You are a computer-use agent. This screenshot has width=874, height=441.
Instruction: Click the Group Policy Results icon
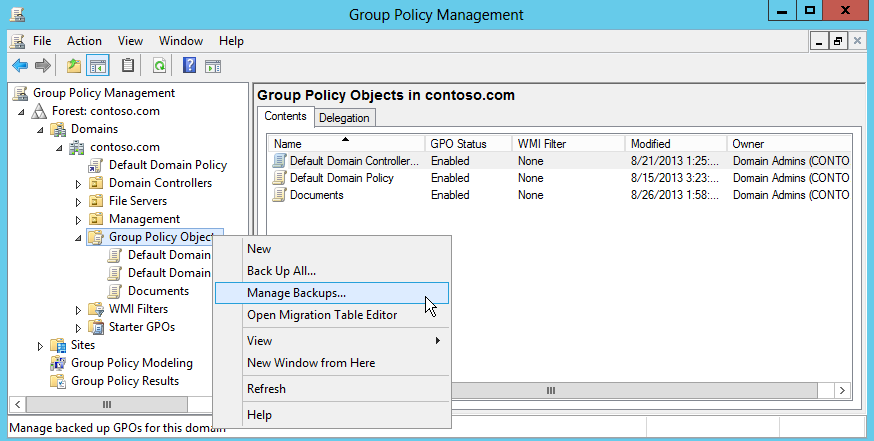58,381
